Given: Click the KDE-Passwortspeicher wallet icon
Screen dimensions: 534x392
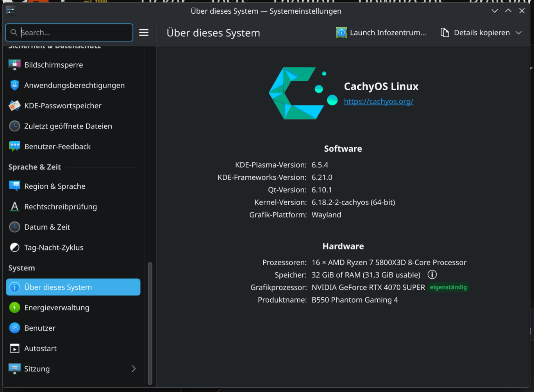Looking at the screenshot, I should (x=14, y=106).
